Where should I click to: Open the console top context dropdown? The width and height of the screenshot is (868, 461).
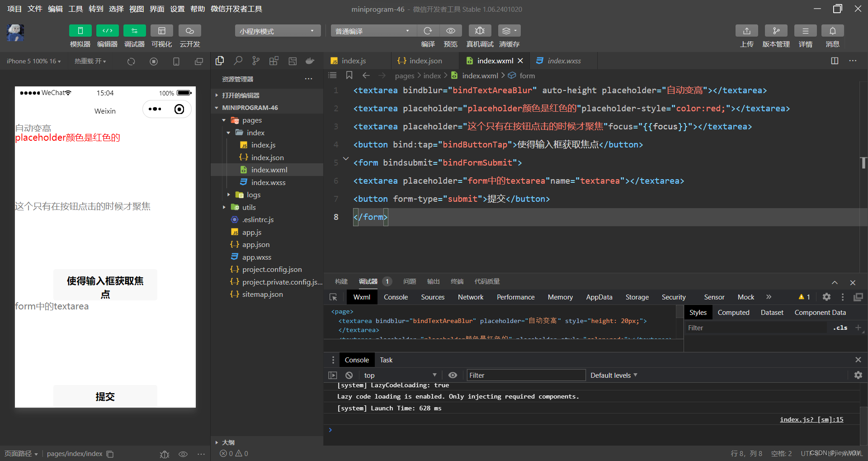pyautogui.click(x=400, y=375)
